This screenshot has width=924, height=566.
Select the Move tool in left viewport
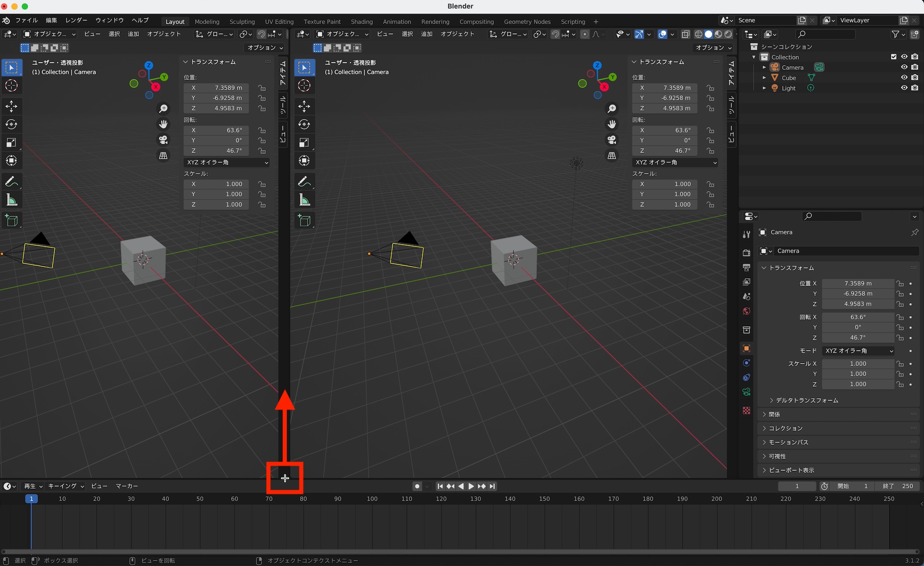click(x=12, y=106)
